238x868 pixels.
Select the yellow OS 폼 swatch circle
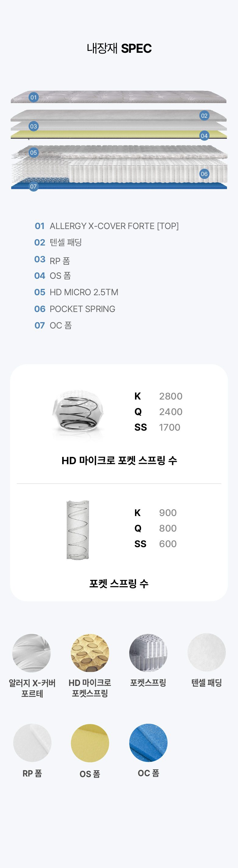[90, 743]
